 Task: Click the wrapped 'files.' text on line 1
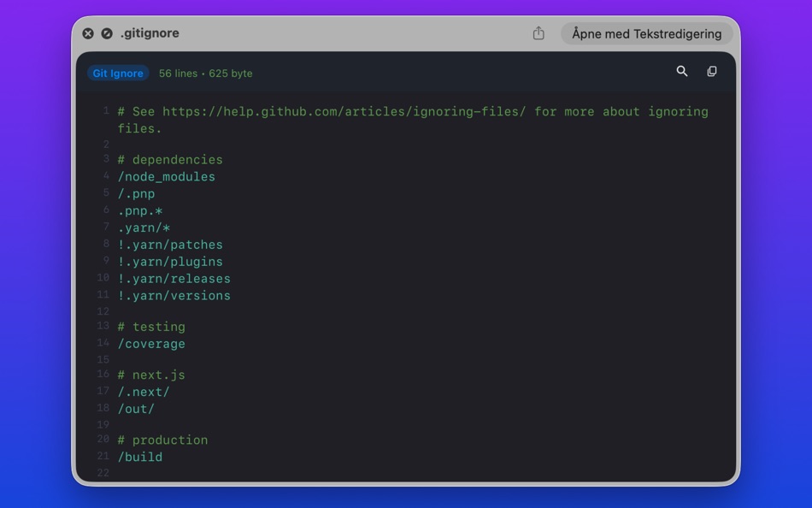click(x=140, y=128)
